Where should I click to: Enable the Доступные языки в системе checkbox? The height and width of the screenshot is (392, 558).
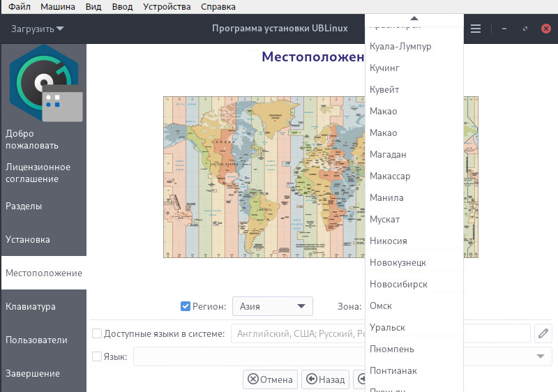coord(97,333)
